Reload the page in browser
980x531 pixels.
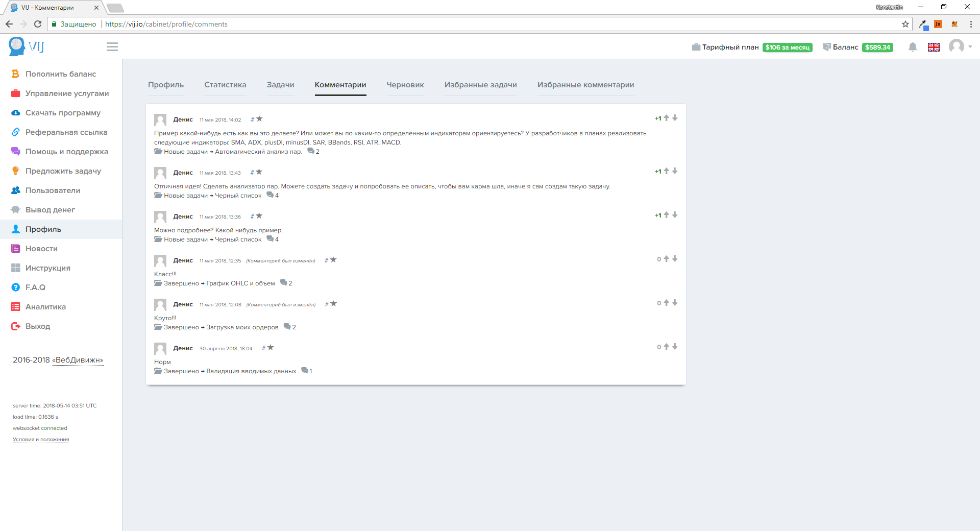click(38, 24)
